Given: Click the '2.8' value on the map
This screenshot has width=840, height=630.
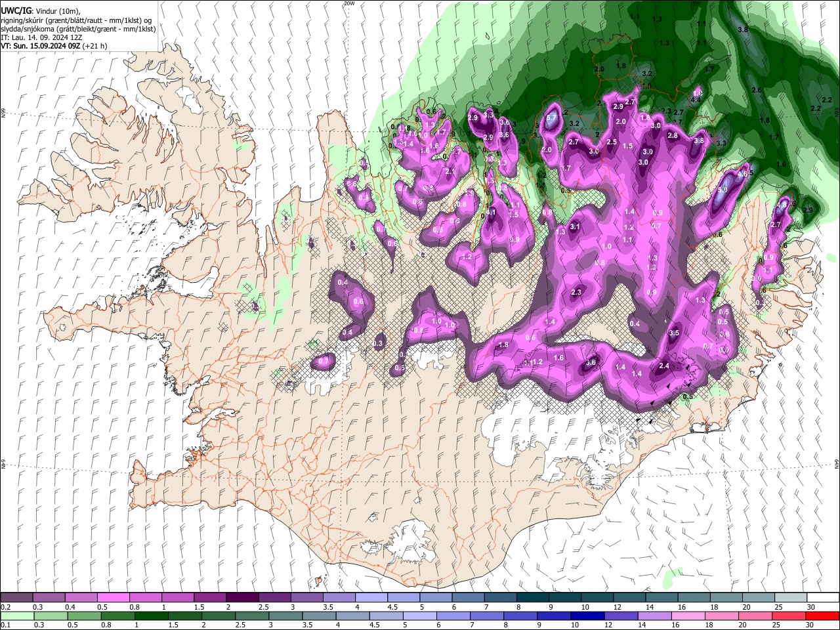Looking at the screenshot, I should [673, 136].
